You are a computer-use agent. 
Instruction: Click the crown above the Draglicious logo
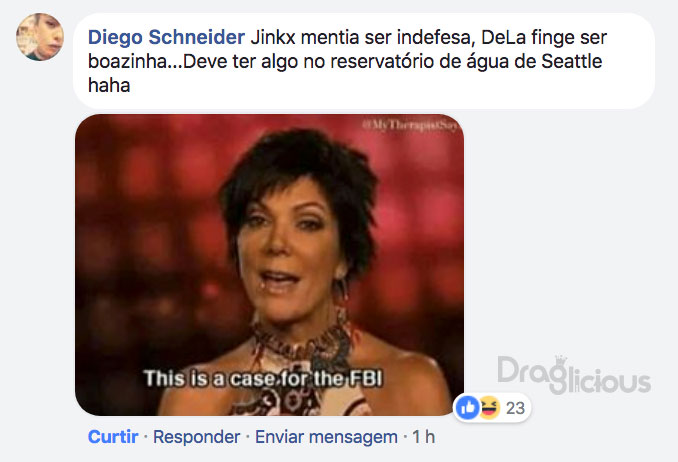coord(560,360)
